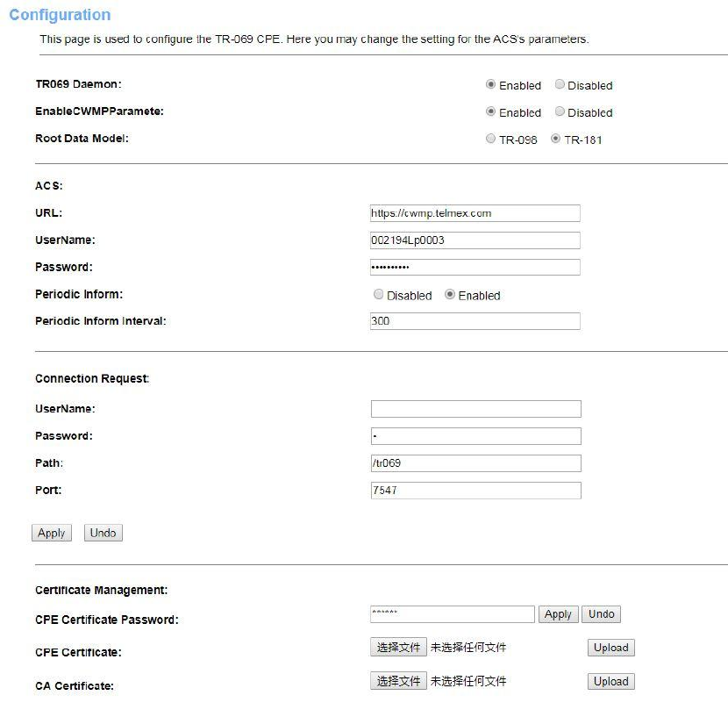Click the 'Path:' label
The height and width of the screenshot is (724, 728).
(49, 463)
